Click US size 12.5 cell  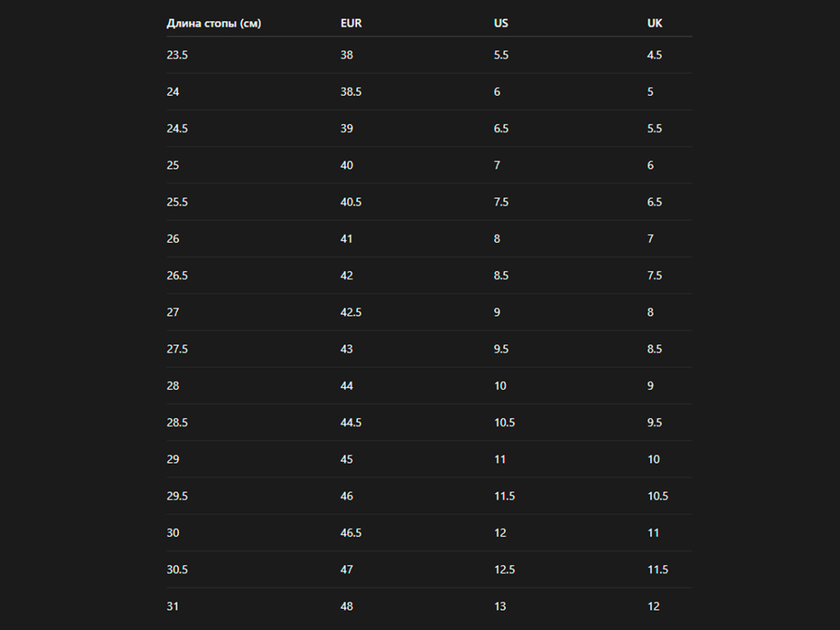pos(504,570)
